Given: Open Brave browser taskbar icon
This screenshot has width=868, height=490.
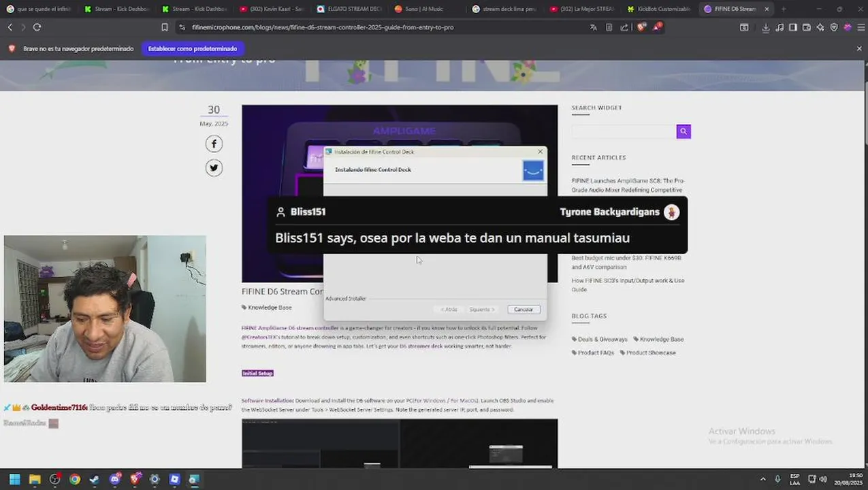Looking at the screenshot, I should pyautogui.click(x=135, y=479).
